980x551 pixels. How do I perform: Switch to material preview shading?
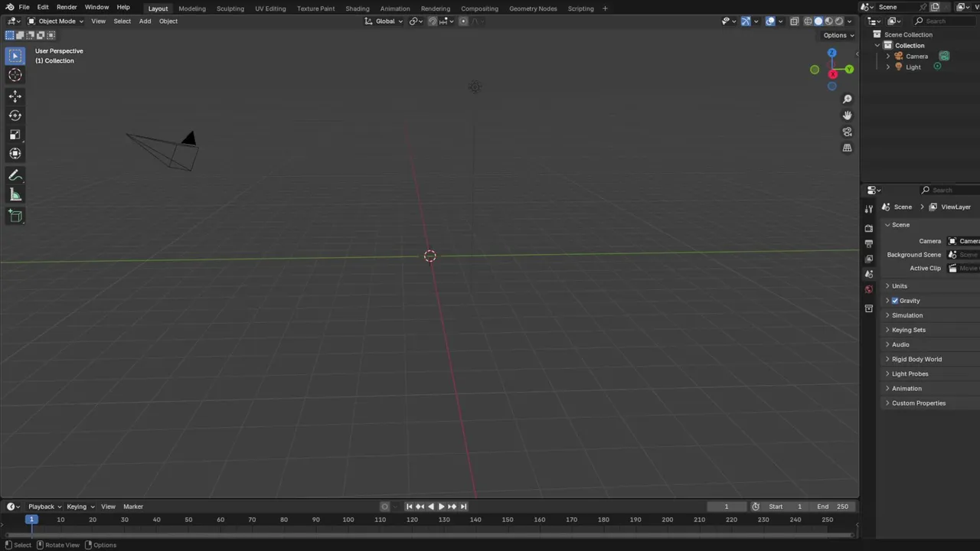pos(828,21)
